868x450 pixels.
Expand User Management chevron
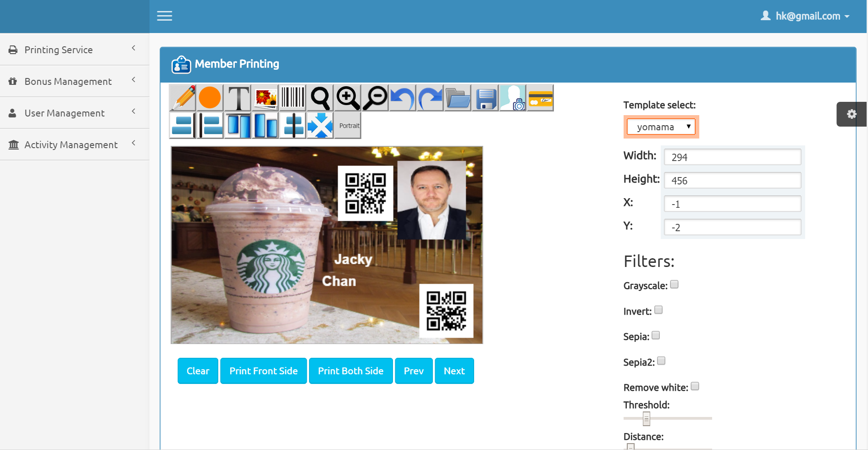[x=133, y=111]
